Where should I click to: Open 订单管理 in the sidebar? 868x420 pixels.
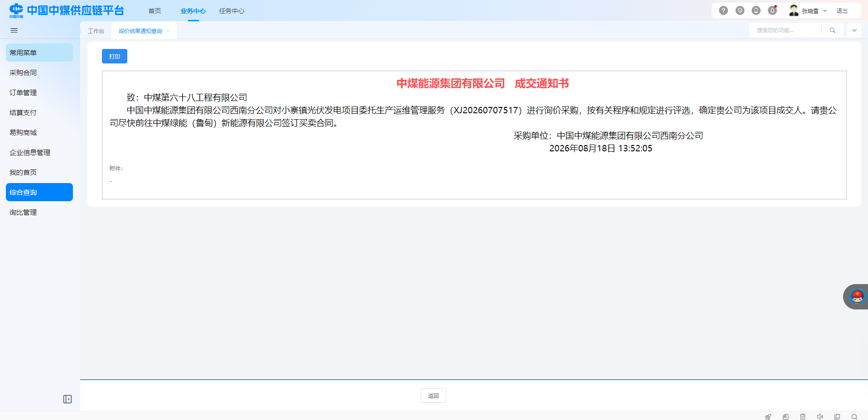(x=39, y=92)
